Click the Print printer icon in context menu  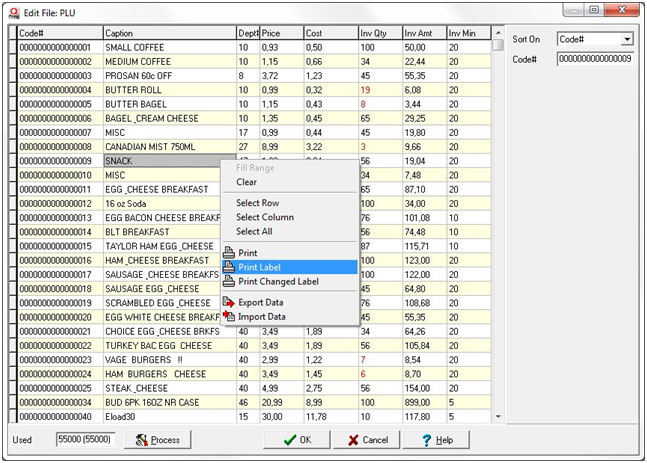coord(229,253)
